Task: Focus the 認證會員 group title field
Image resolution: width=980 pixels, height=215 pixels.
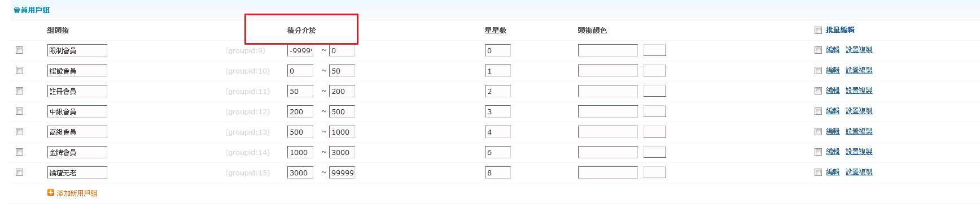Action: pyautogui.click(x=77, y=71)
